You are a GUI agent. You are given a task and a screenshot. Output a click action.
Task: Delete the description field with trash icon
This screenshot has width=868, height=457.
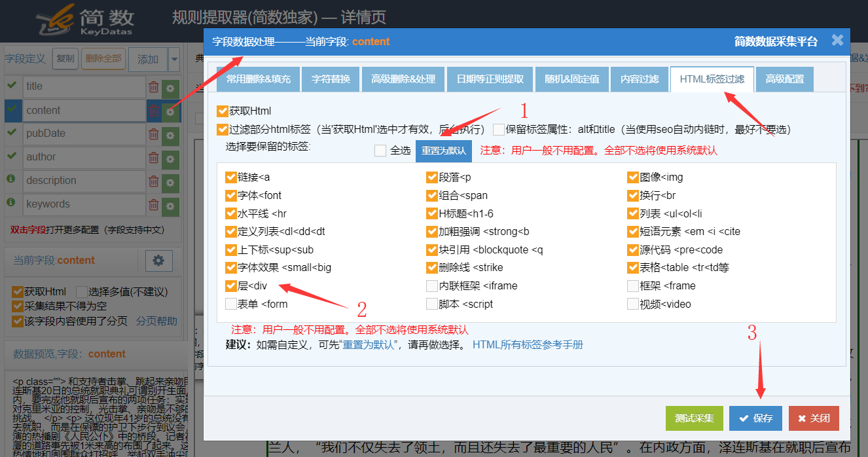pyautogui.click(x=153, y=181)
